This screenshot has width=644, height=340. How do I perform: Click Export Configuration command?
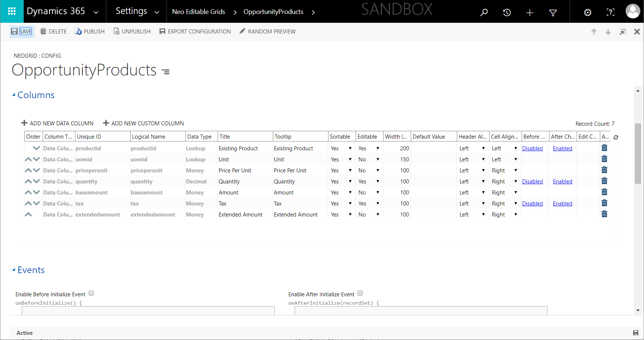[x=195, y=32]
